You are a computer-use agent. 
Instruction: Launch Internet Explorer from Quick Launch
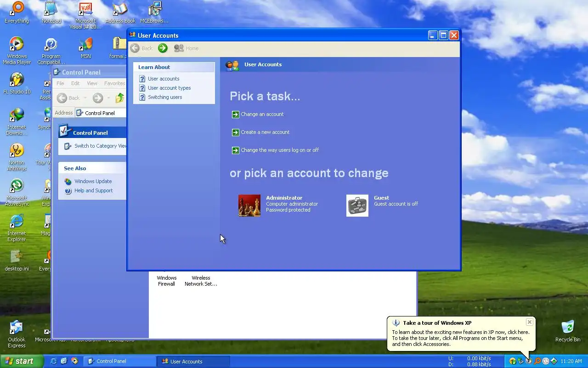pyautogui.click(x=53, y=362)
